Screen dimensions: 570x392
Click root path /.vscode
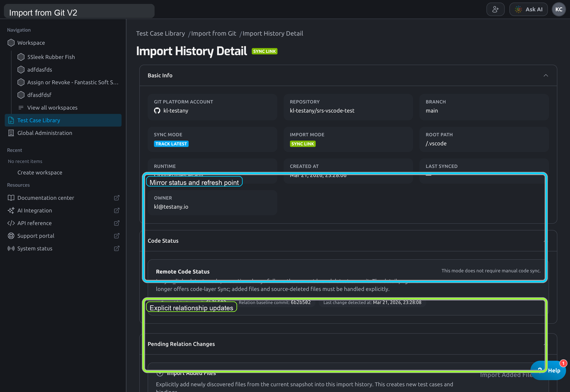436,143
